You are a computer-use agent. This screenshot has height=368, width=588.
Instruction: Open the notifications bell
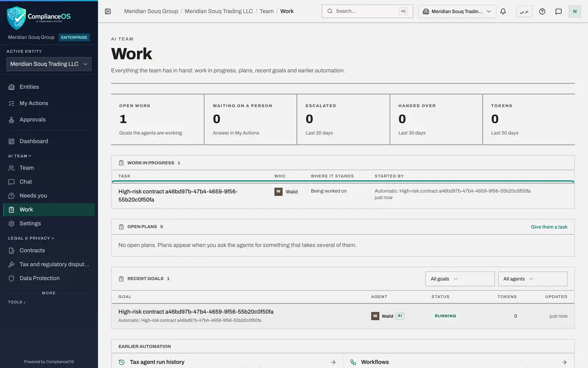coord(503,11)
